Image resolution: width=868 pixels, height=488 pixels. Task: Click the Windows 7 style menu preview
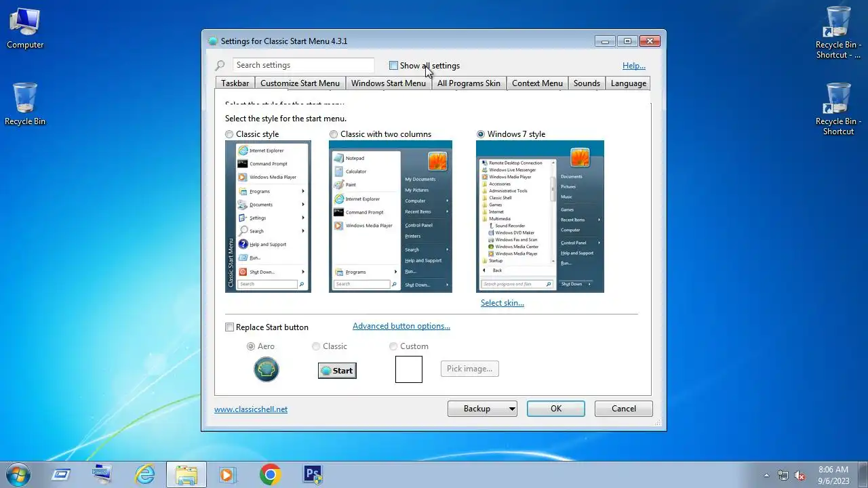pos(540,216)
